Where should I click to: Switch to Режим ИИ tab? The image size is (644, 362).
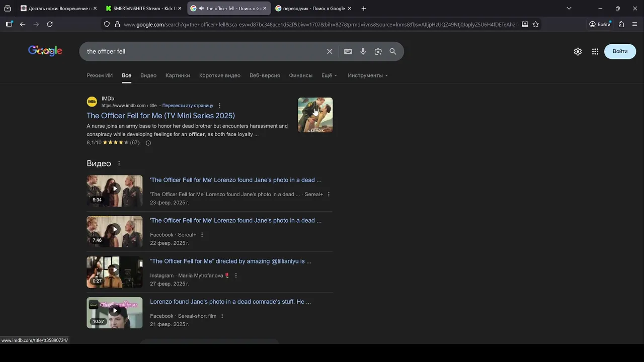100,75
